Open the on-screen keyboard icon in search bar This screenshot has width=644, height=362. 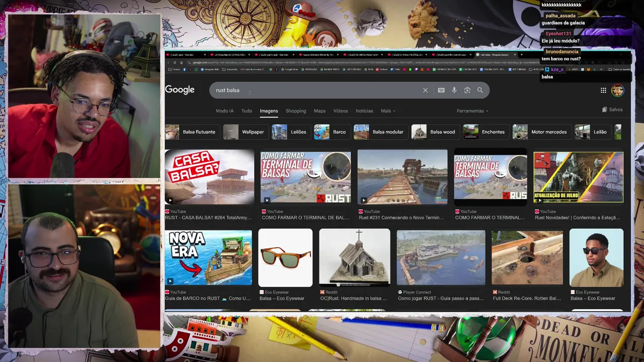441,90
